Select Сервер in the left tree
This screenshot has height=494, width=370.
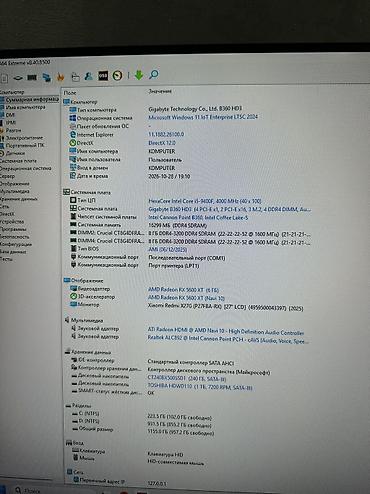click(7, 176)
